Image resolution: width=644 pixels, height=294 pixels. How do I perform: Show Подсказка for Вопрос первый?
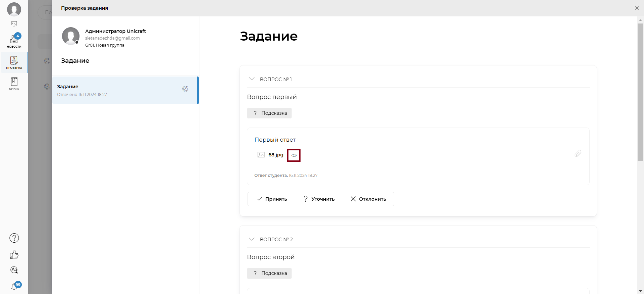[x=269, y=113]
